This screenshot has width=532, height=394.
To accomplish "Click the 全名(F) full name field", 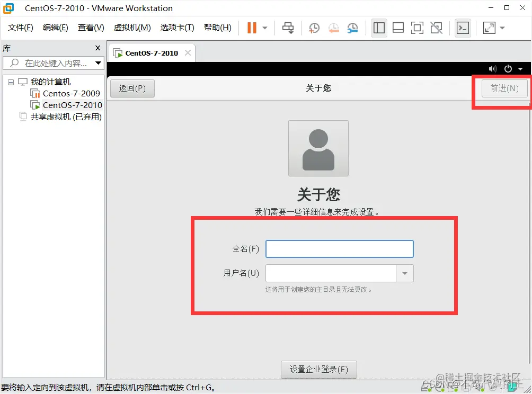I will pos(339,249).
